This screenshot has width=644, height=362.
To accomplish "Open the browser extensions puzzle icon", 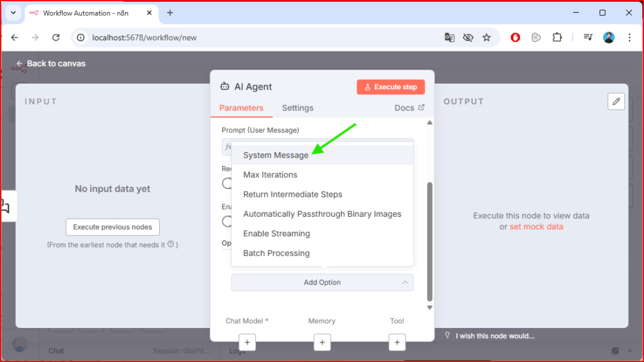I will pyautogui.click(x=557, y=38).
